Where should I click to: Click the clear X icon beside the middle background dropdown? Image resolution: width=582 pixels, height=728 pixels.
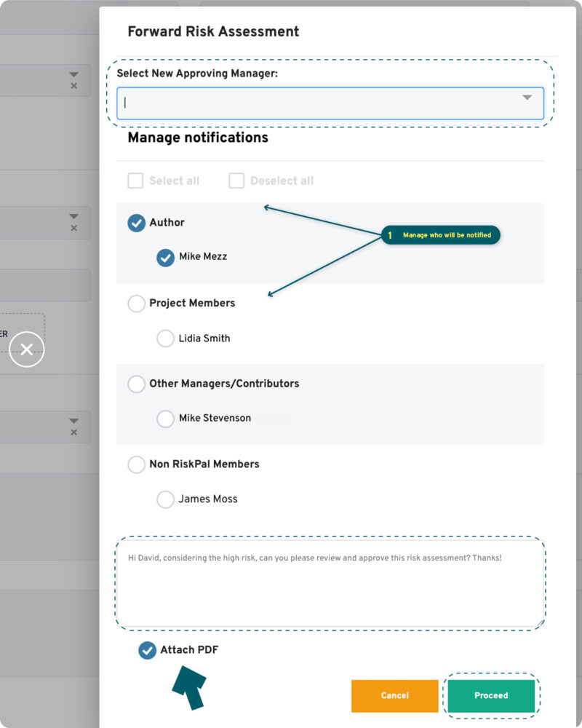point(73,226)
